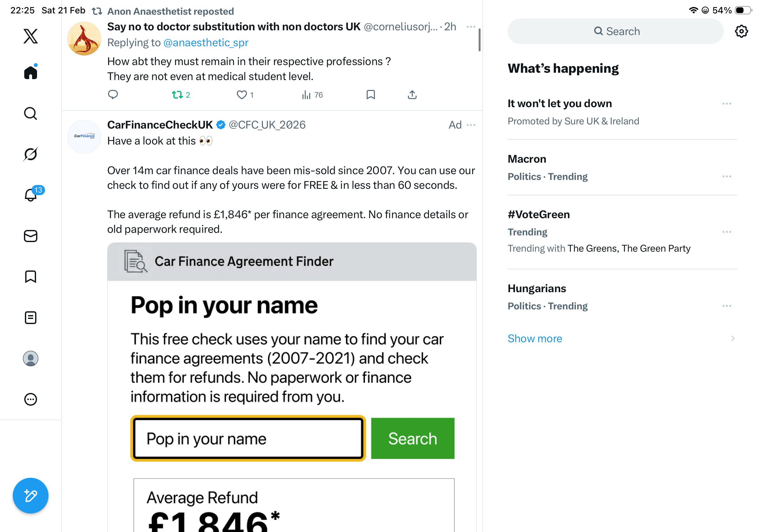This screenshot has height=532, width=762.
Task: Click the Show more link
Action: coord(535,338)
